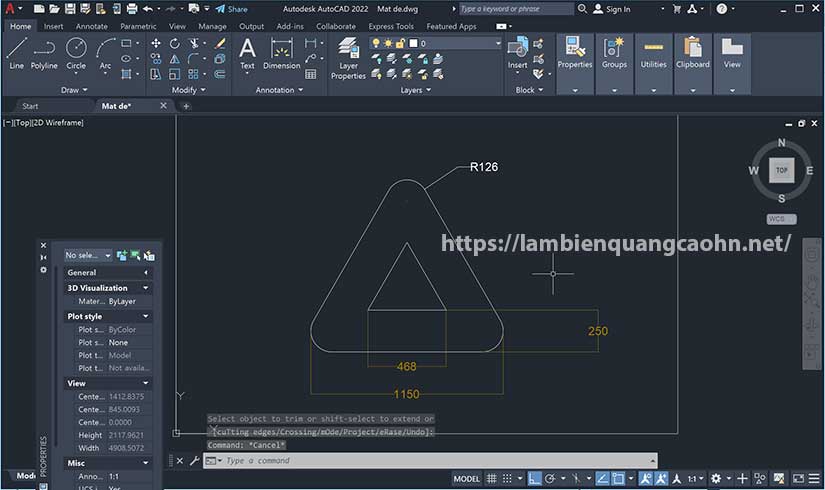This screenshot has width=825, height=490.
Task: Select the Circle tool
Action: tap(76, 54)
